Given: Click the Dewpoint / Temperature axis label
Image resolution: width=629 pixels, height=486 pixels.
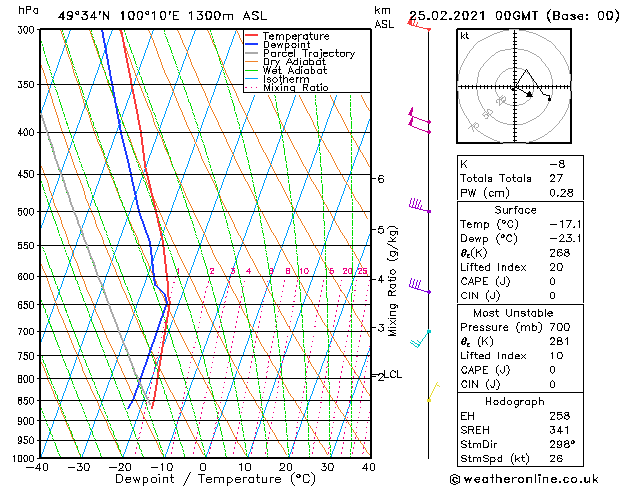Looking at the screenshot, I should (x=203, y=478).
